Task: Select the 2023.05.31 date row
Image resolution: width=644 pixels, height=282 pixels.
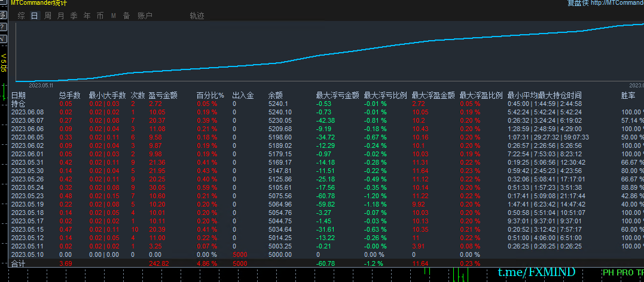Action: click(27, 162)
